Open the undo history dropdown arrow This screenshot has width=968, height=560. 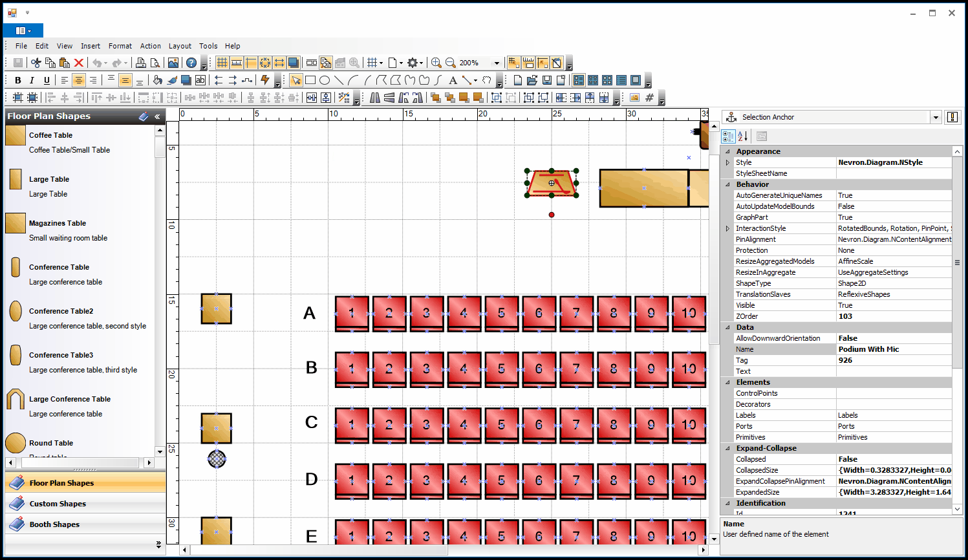pos(106,63)
